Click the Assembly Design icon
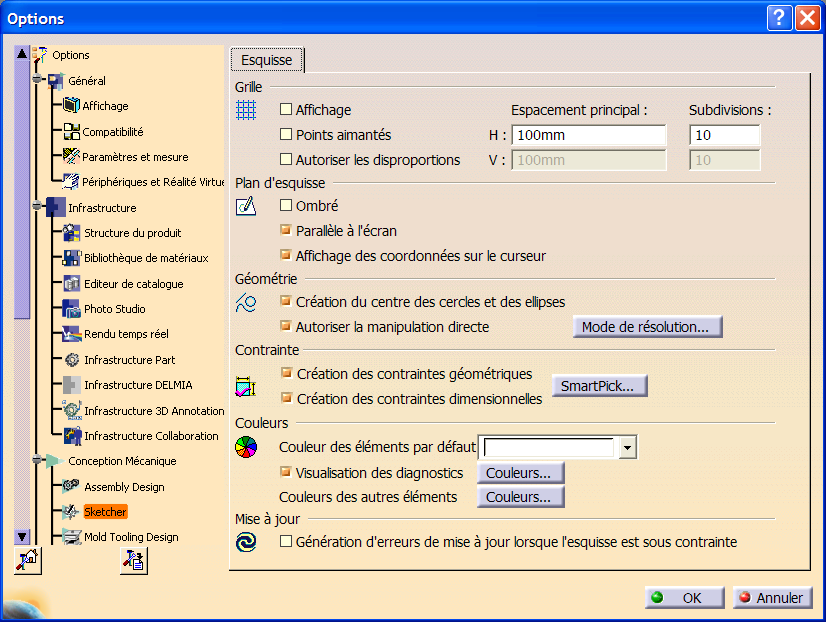Screen dimensions: 826x622 pos(71,486)
